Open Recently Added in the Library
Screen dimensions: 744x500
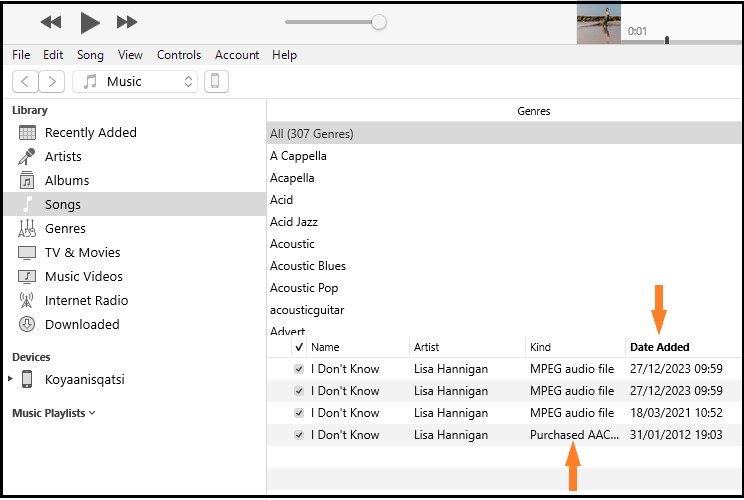pyautogui.click(x=91, y=133)
